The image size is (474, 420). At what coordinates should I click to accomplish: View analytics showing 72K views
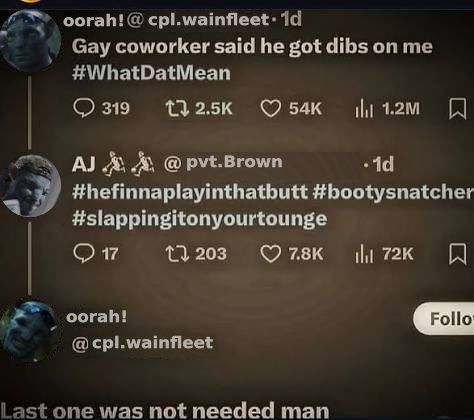pos(384,254)
